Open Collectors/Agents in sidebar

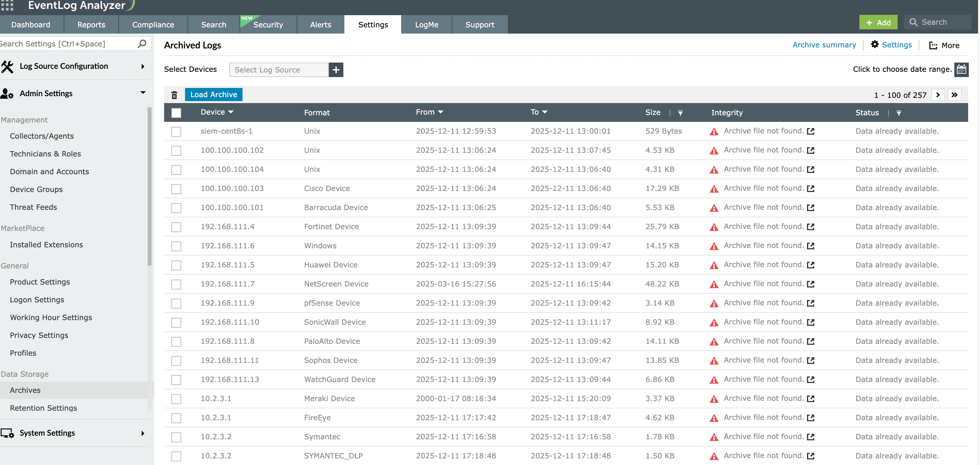(x=42, y=136)
